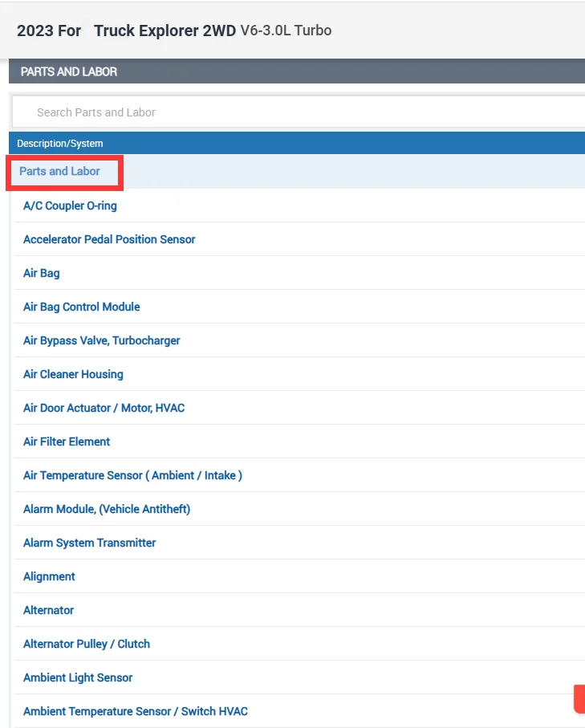
Task: Open Air Bypass Valve, Turbocharger
Action: pyautogui.click(x=102, y=340)
